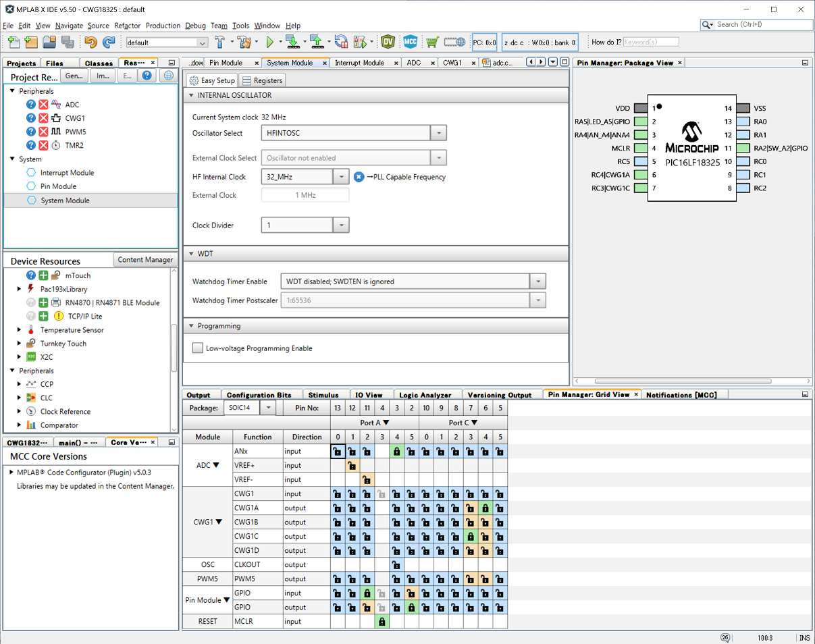Enable Low-voltage Programming checkbox
This screenshot has height=644, width=815.
point(197,348)
